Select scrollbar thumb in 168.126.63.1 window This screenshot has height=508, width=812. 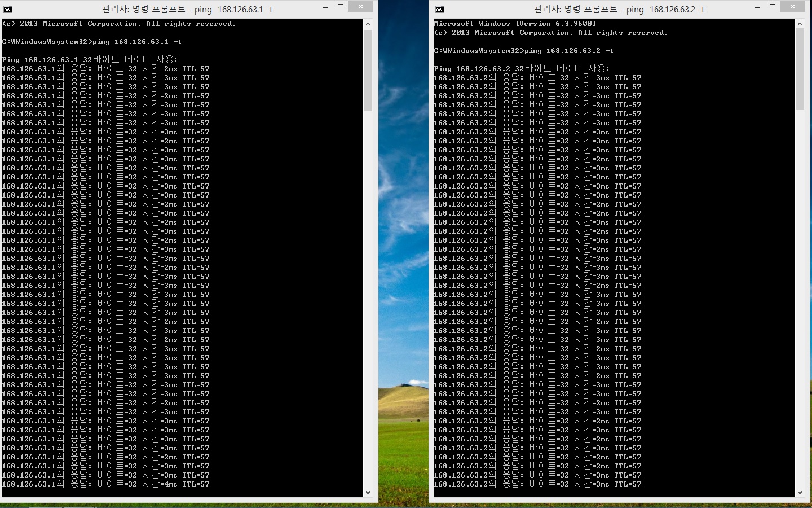(368, 71)
